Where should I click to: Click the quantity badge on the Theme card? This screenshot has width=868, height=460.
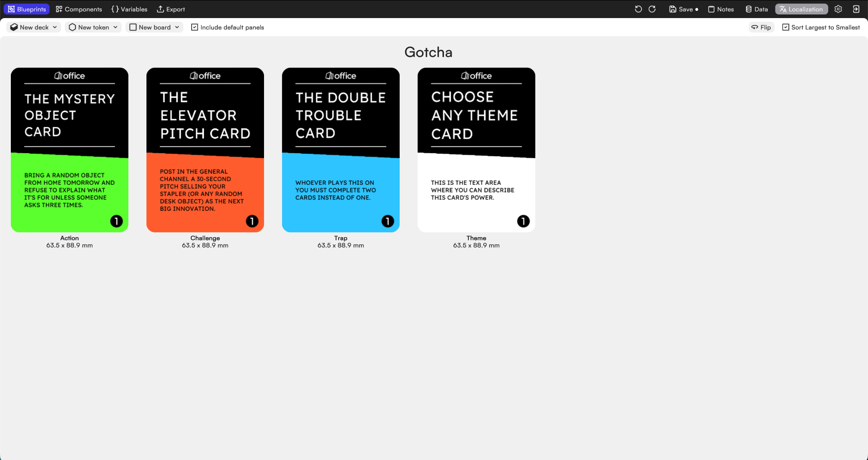tap(523, 221)
